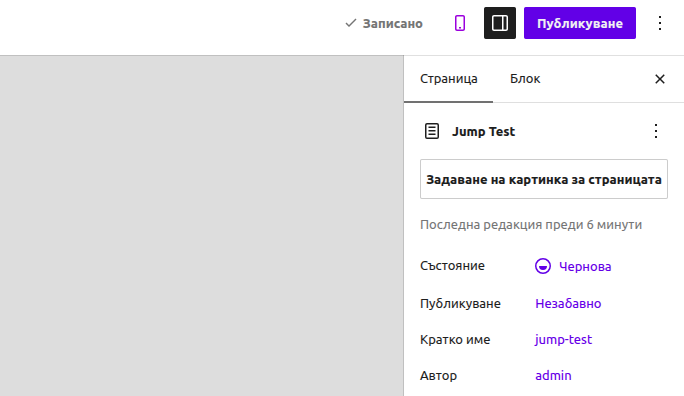Set featured image via Задаване на картинка button
The image size is (684, 396).
point(544,179)
